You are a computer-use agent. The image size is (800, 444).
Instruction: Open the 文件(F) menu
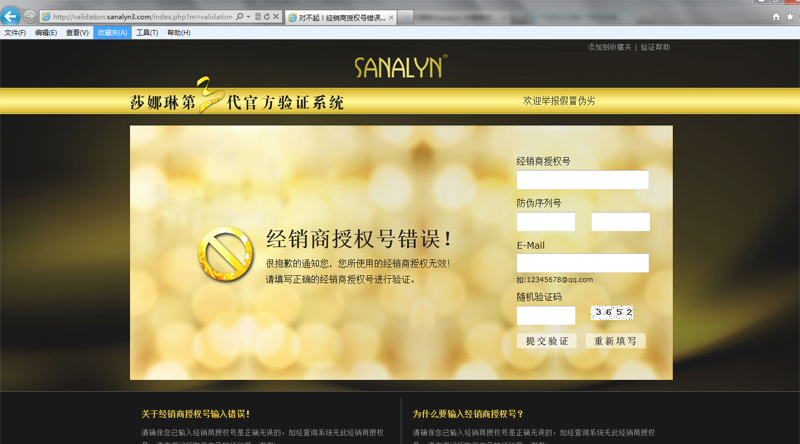point(15,33)
